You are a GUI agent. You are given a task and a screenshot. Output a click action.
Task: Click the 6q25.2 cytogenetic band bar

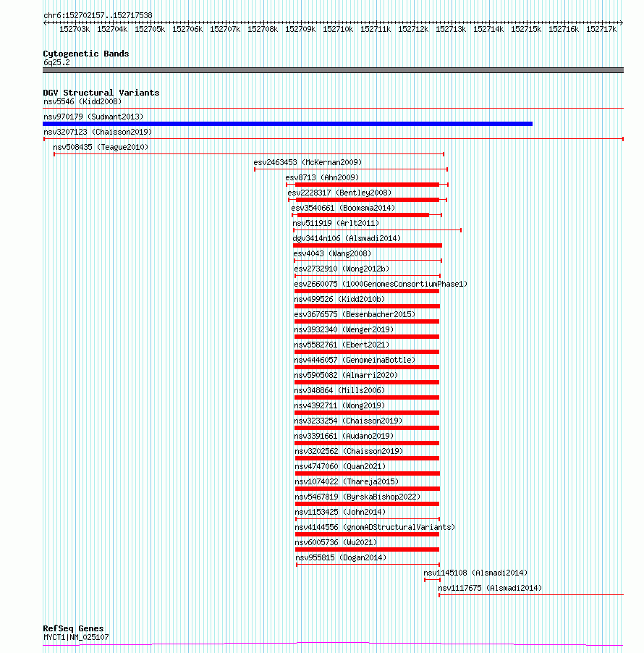tap(333, 70)
